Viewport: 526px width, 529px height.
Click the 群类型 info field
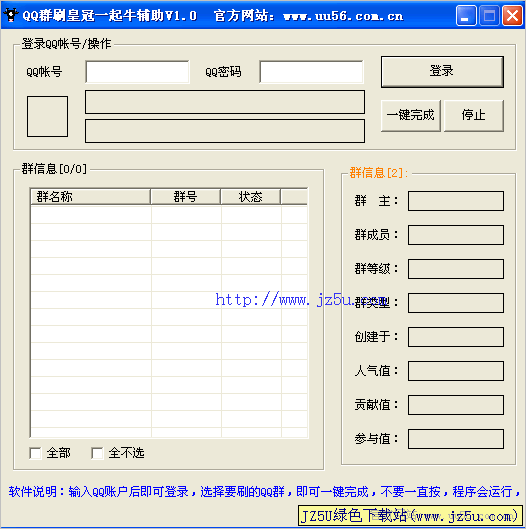tap(456, 303)
